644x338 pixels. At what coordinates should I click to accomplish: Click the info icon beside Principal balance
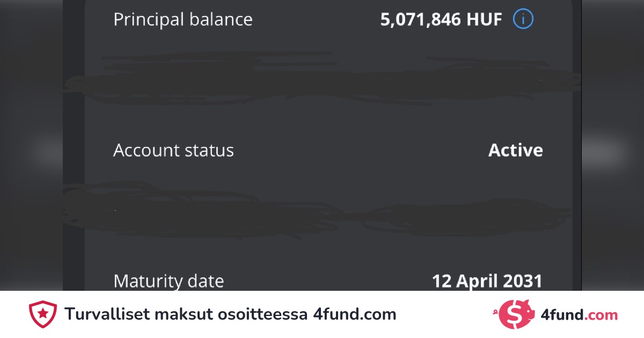tap(523, 20)
